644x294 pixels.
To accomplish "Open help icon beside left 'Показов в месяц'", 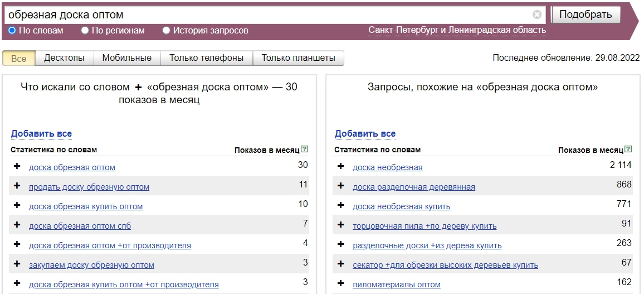I will tap(304, 150).
